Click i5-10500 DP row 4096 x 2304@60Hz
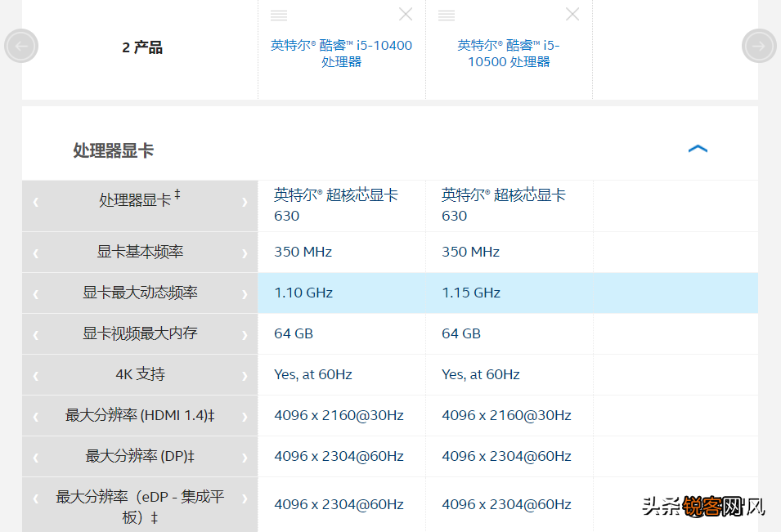Screen dimensions: 781x532 509,456
